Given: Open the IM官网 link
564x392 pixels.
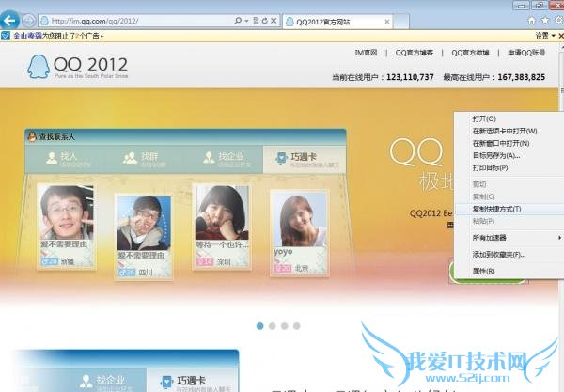Looking at the screenshot, I should (366, 53).
